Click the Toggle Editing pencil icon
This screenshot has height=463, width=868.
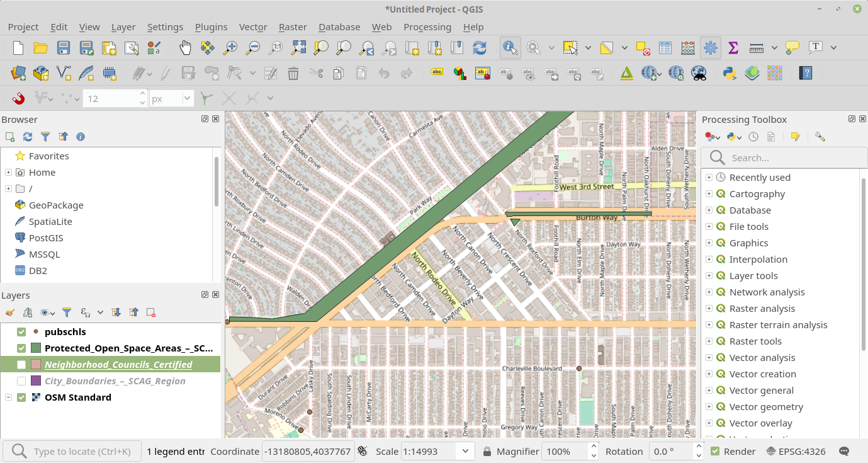(165, 73)
